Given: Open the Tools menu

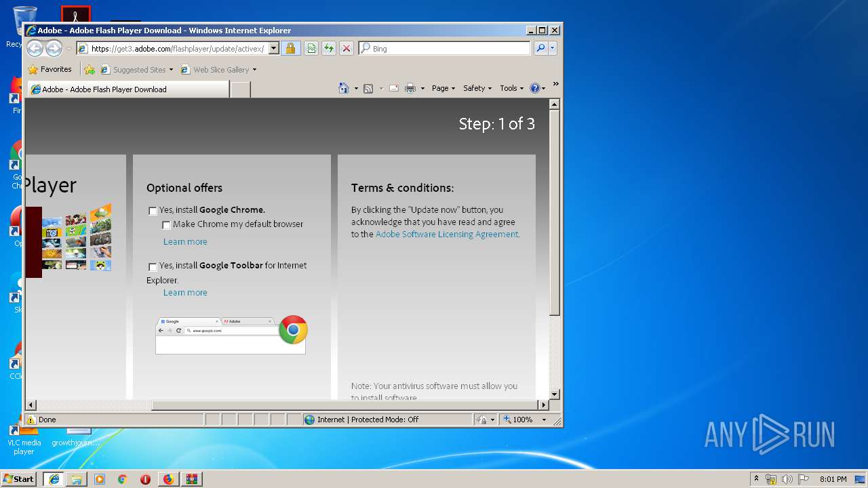Looking at the screenshot, I should 512,88.
